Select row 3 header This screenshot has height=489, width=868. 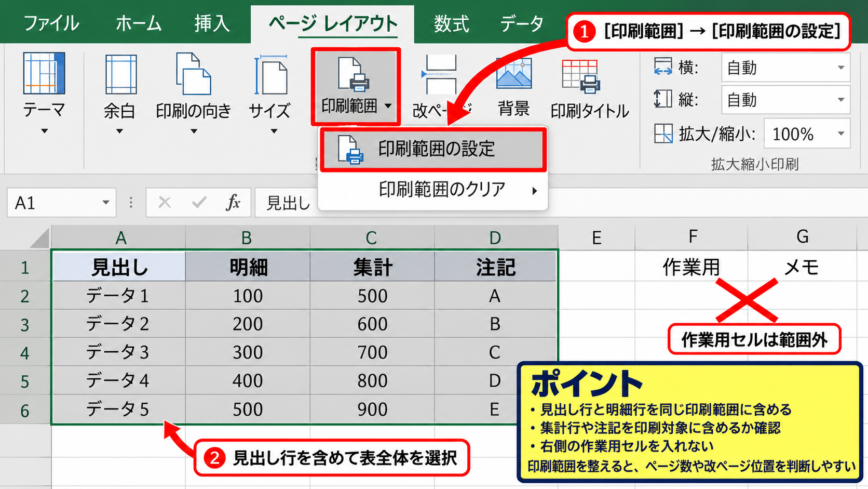pos(25,324)
